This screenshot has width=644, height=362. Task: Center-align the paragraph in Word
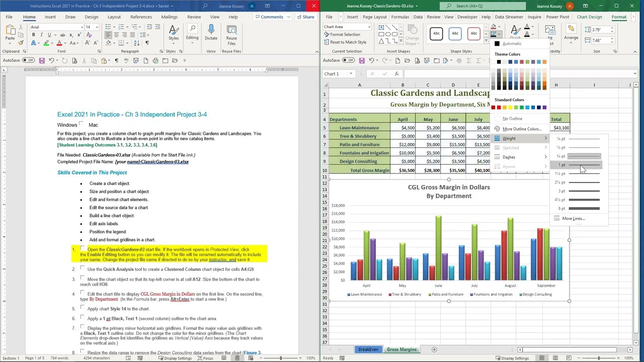click(x=116, y=35)
